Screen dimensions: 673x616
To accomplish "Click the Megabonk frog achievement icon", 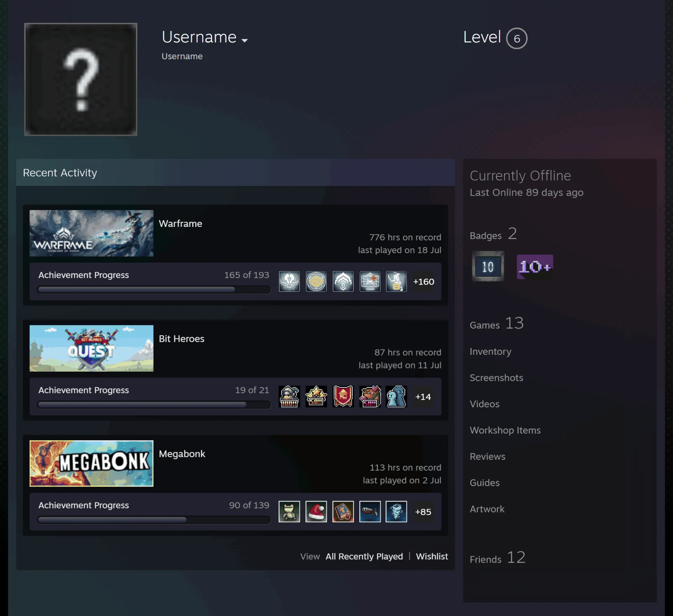I will pyautogui.click(x=289, y=512).
